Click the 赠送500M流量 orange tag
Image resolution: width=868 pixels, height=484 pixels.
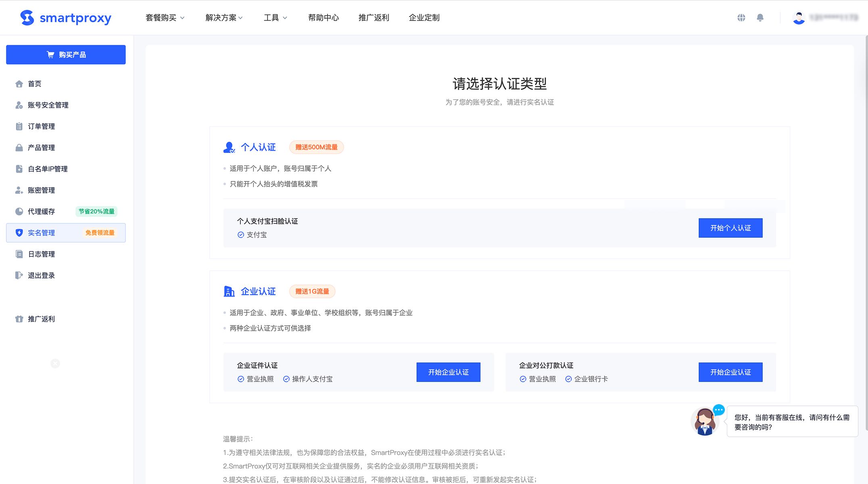point(316,147)
